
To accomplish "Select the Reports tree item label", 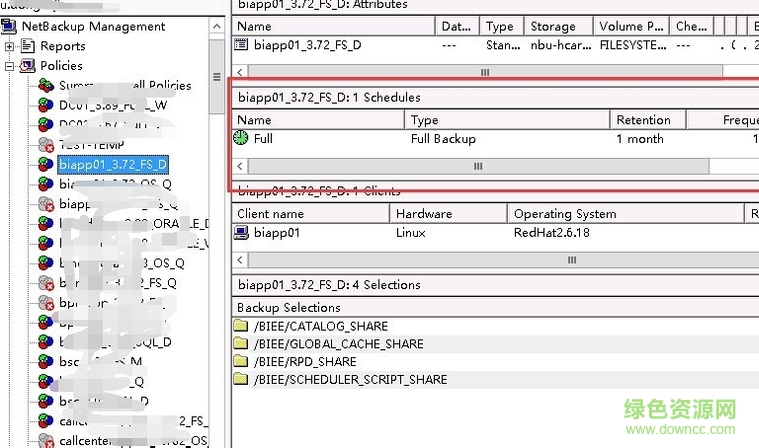I will click(x=63, y=46).
